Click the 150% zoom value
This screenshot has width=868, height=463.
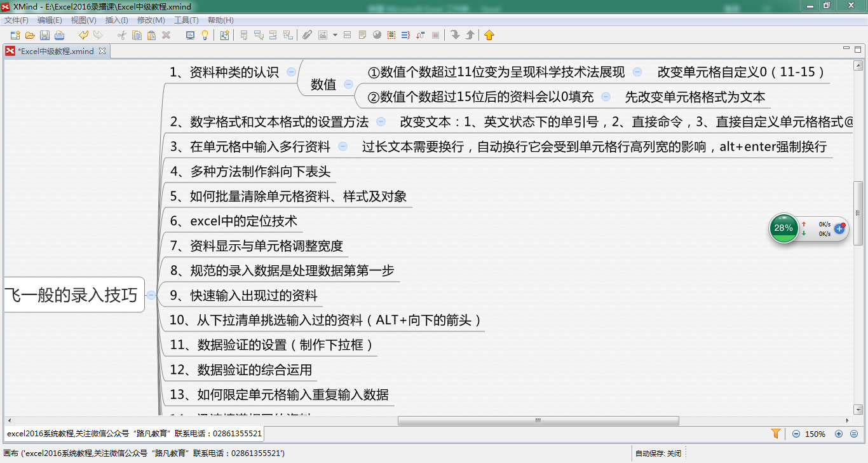tap(816, 434)
